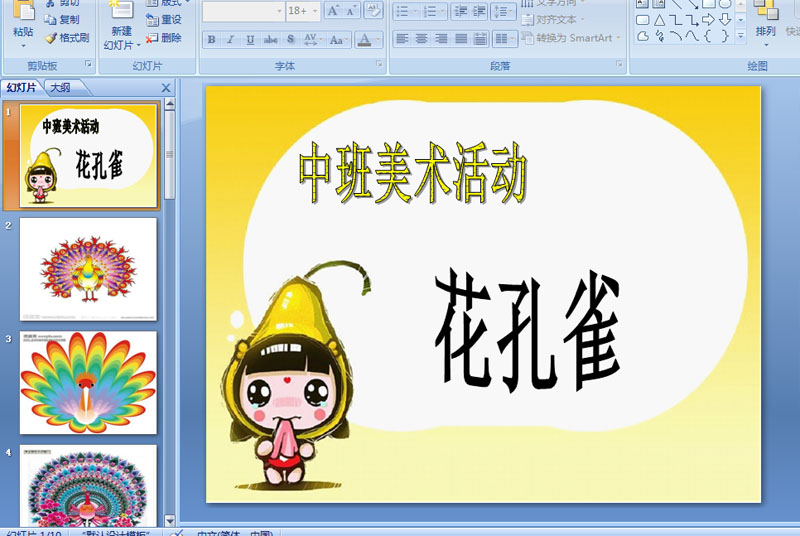Toggle Bold text formatting
Screen dimensions: 800x536
(212, 39)
